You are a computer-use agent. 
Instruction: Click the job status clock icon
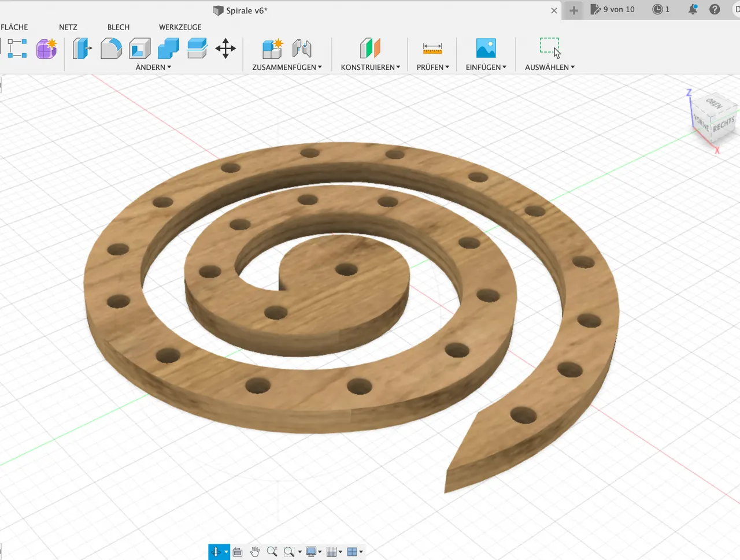pos(657,9)
